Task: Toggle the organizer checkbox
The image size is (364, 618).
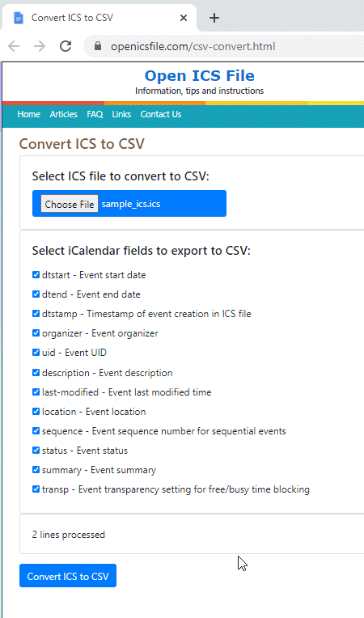Action: coord(36,333)
